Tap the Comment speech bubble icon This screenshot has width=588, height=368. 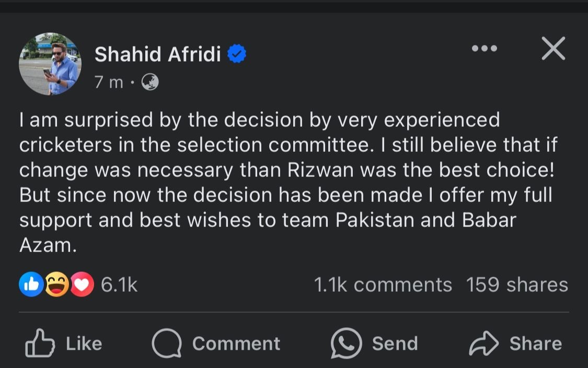[167, 343]
